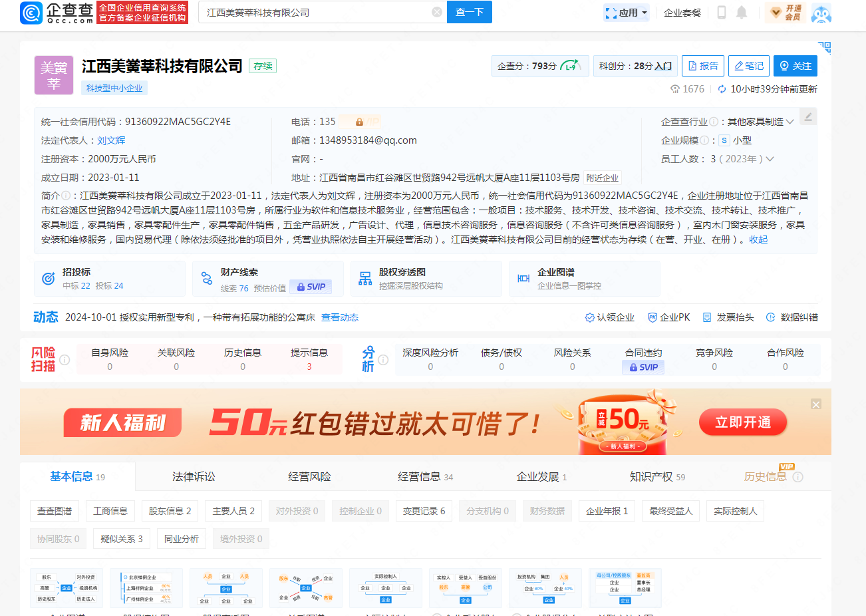Click the 立即开通 button on banner
Screen dimensions: 866x616
(743, 422)
